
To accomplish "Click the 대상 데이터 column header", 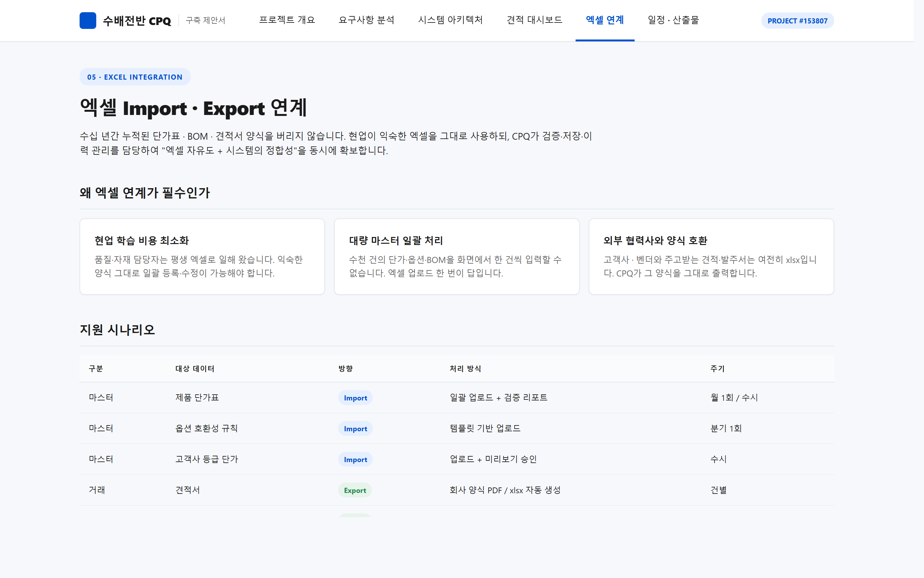I will coord(195,369).
